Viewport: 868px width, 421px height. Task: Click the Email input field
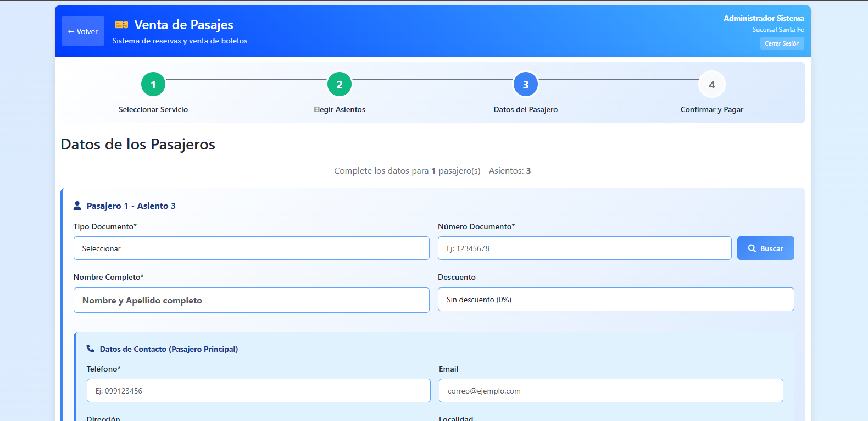pyautogui.click(x=610, y=391)
